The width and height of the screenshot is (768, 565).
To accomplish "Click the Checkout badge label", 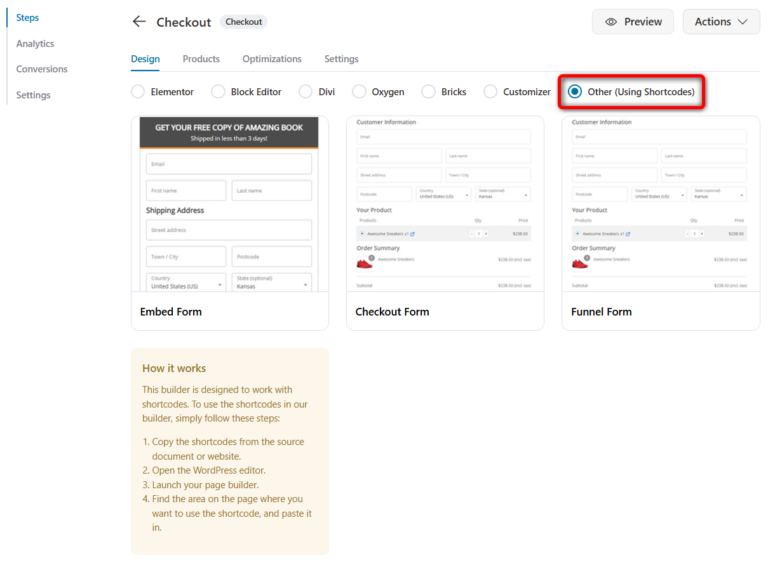I will tap(243, 22).
